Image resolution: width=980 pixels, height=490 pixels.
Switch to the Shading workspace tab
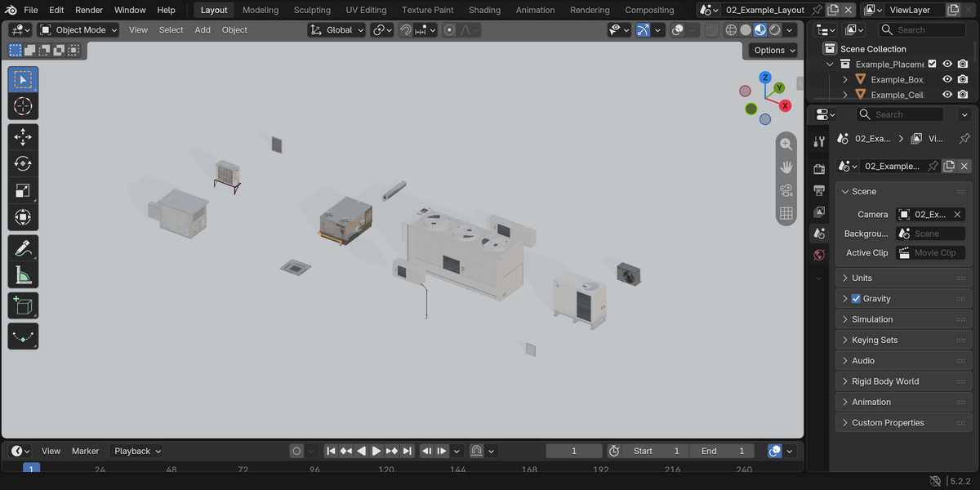[x=484, y=10]
